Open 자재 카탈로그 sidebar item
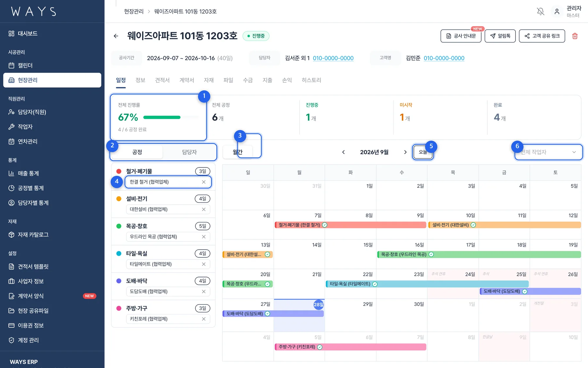This screenshot has width=588, height=368. pyautogui.click(x=52, y=235)
